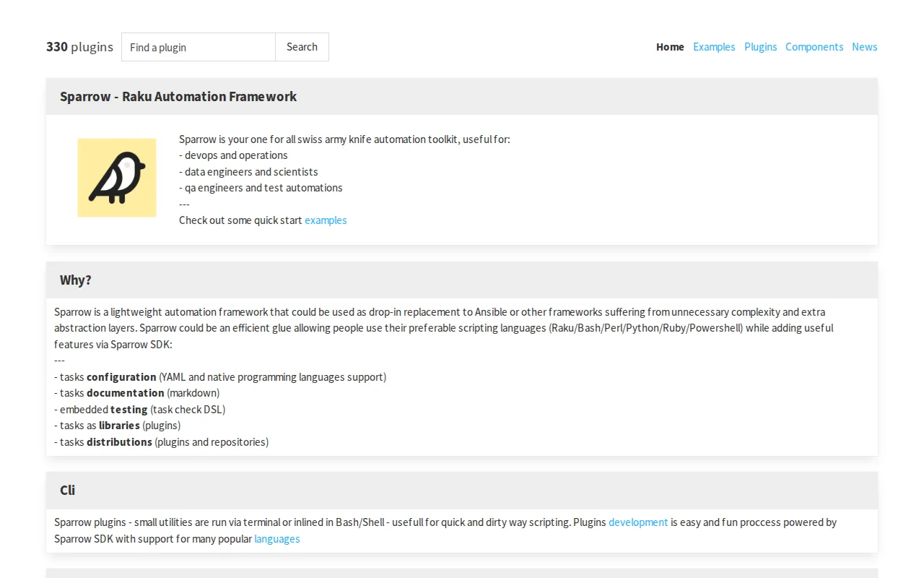Open the News nav link
Image resolution: width=924 pixels, height=578 pixels.
tap(865, 47)
